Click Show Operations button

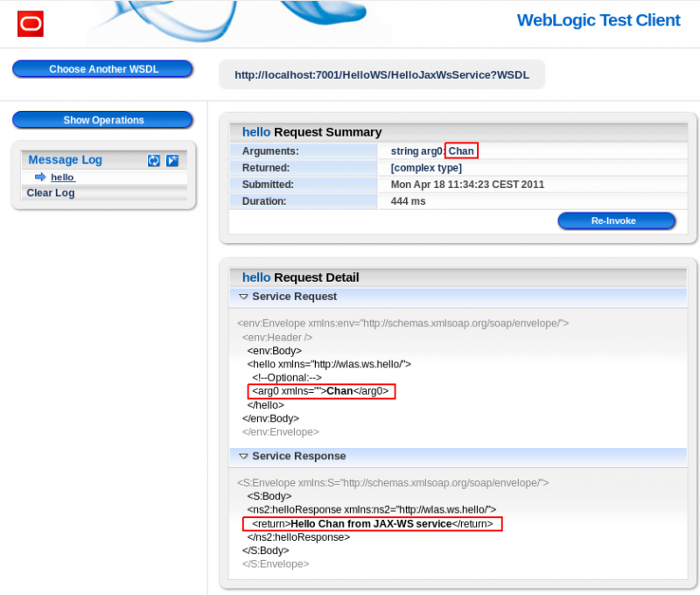pos(102,120)
